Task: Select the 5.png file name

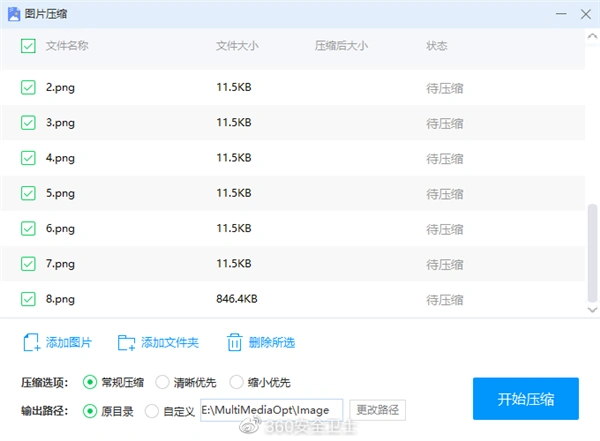Action: [x=60, y=193]
